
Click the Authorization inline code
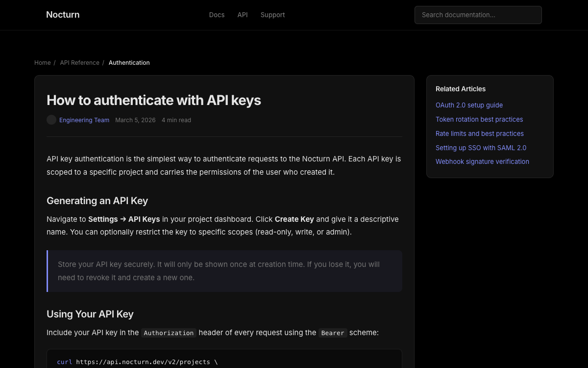click(x=169, y=333)
